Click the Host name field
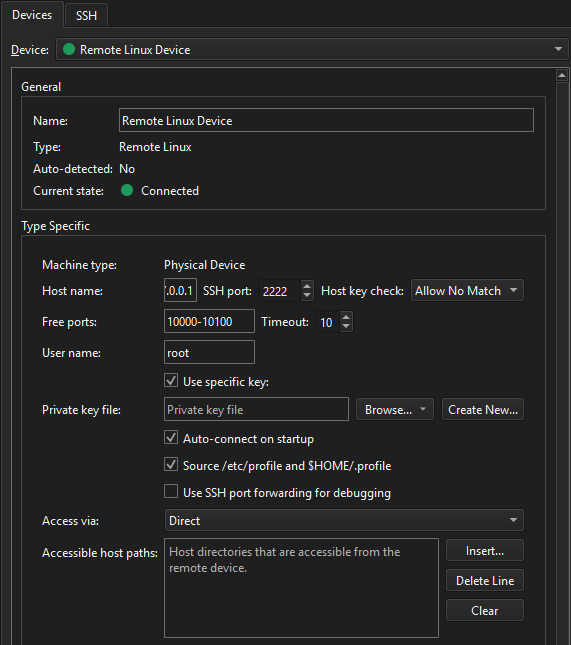Screen dimensions: 571x645 click(x=180, y=290)
